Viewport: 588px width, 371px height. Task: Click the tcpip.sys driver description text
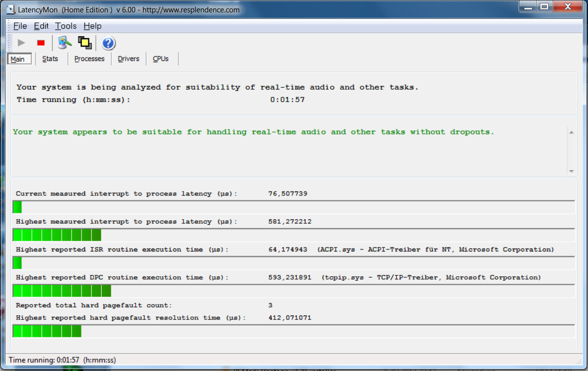[x=431, y=277]
